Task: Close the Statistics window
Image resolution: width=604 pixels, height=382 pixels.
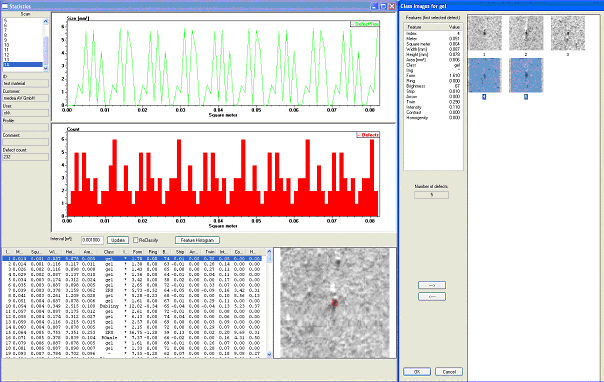Action: coord(392,7)
